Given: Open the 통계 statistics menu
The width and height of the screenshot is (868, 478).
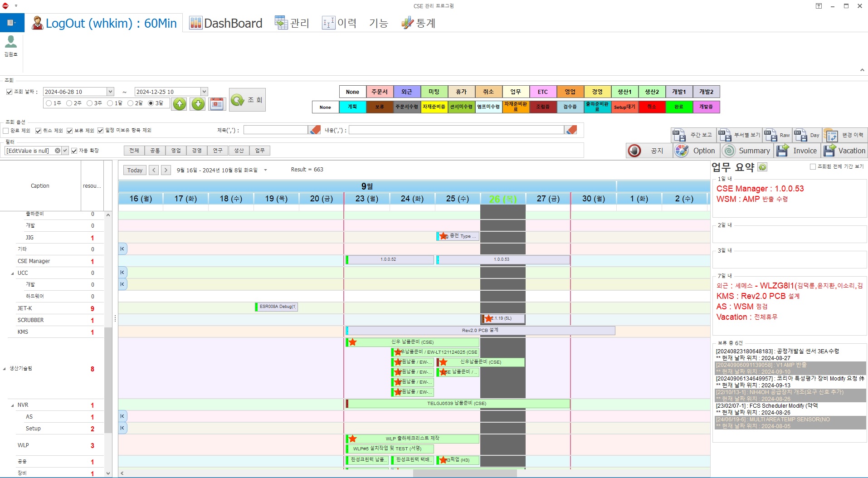Looking at the screenshot, I should pos(418,23).
